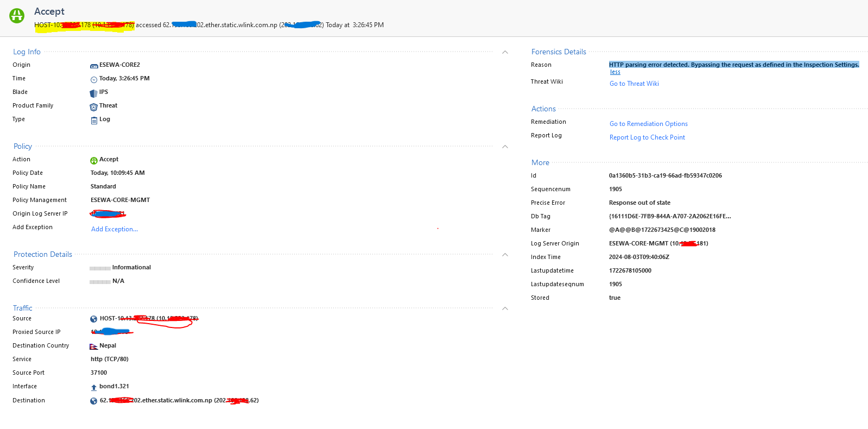Click the clock icon beside Time

94,79
